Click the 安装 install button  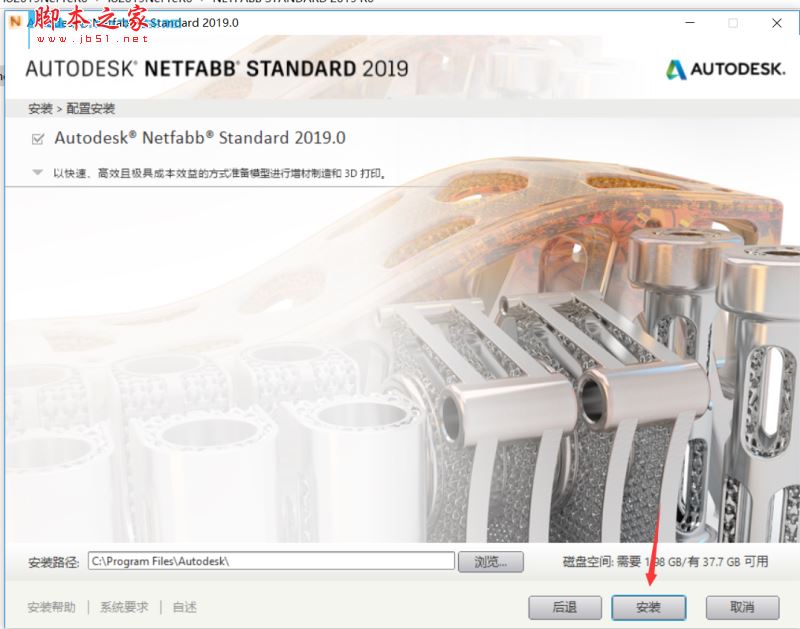pyautogui.click(x=648, y=607)
